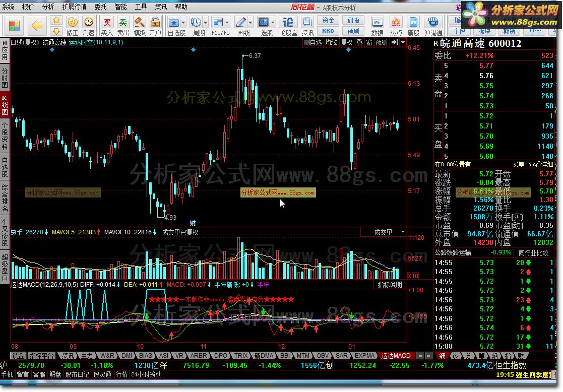Image resolution: width=563 pixels, height=392 pixels.
Task: Open the 选股 stock screener icon
Action: click(x=263, y=22)
